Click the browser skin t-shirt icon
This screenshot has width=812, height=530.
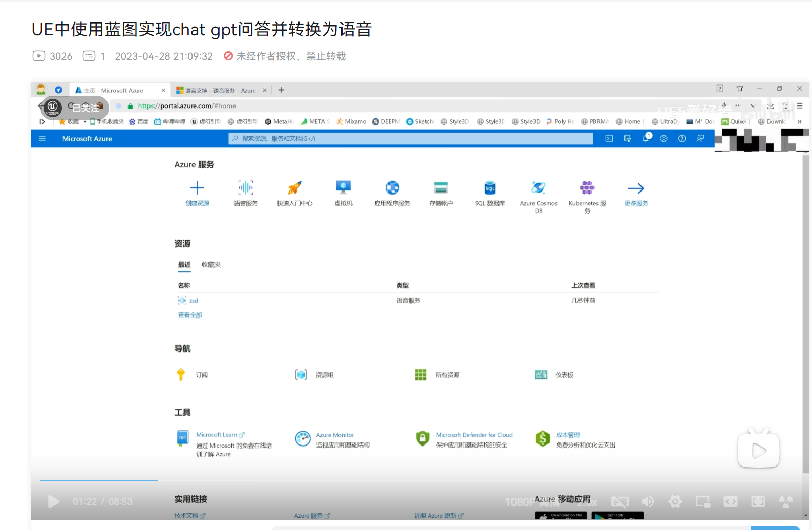click(740, 89)
